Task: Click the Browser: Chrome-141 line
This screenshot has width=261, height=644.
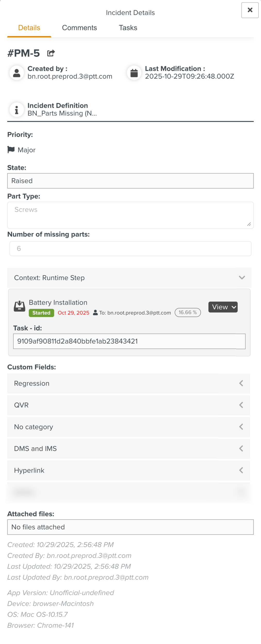Action: (x=40, y=625)
